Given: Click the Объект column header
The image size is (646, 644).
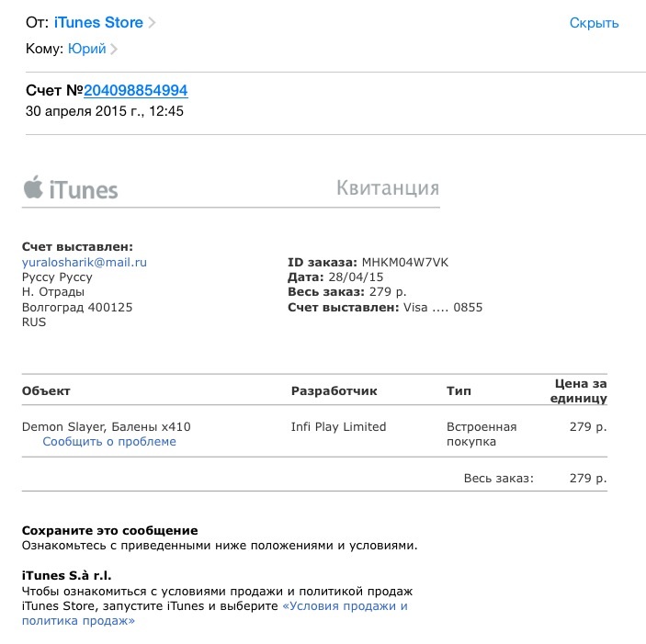Looking at the screenshot, I should point(46,391).
